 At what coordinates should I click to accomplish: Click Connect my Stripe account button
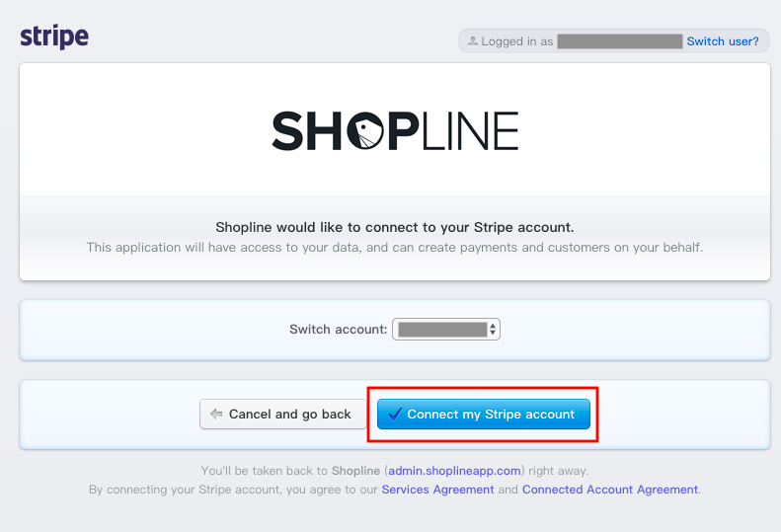tap(484, 414)
